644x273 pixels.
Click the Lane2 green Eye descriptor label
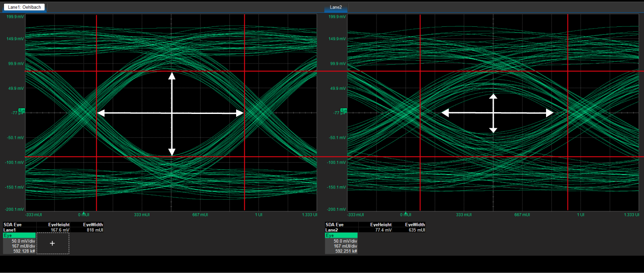coord(341,235)
